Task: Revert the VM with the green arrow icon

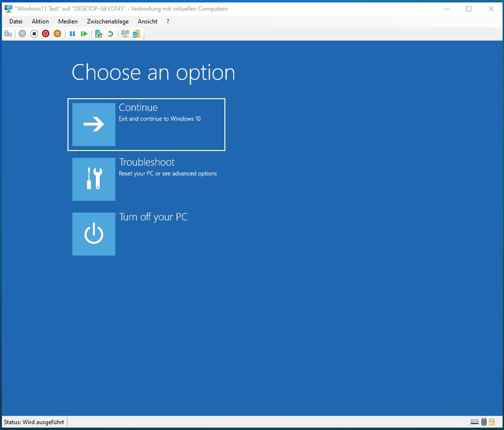Action: pos(110,34)
